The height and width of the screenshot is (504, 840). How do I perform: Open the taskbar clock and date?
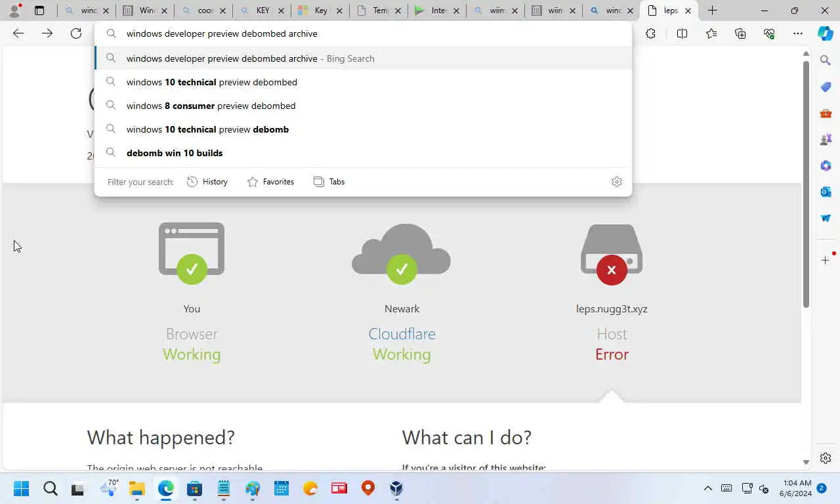(x=795, y=488)
